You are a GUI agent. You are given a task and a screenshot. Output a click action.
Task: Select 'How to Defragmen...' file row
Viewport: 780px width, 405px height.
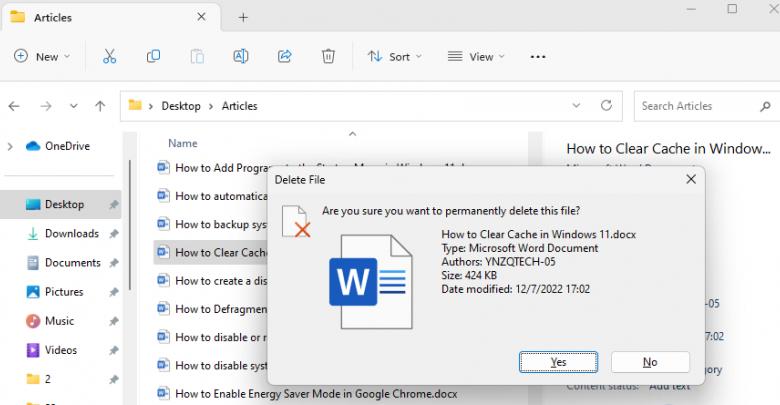211,309
